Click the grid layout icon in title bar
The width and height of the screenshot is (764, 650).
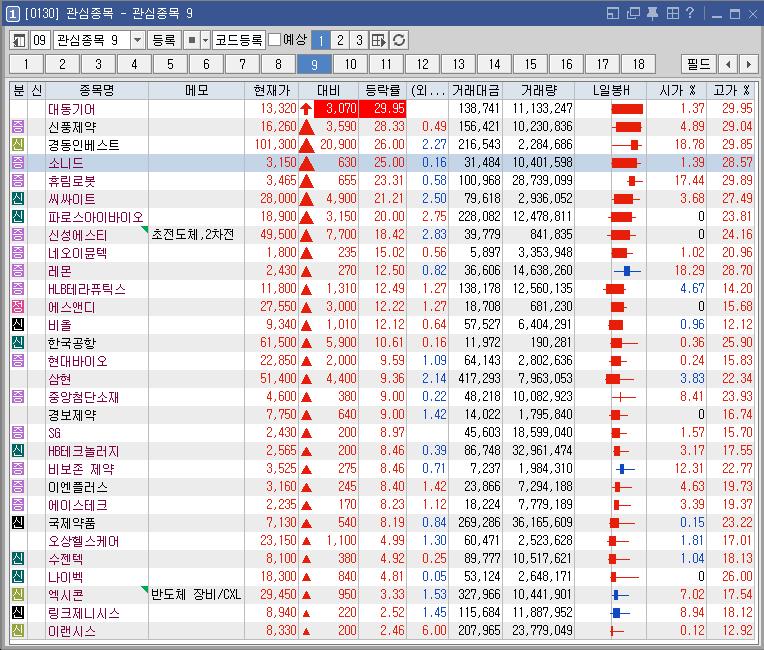point(672,13)
